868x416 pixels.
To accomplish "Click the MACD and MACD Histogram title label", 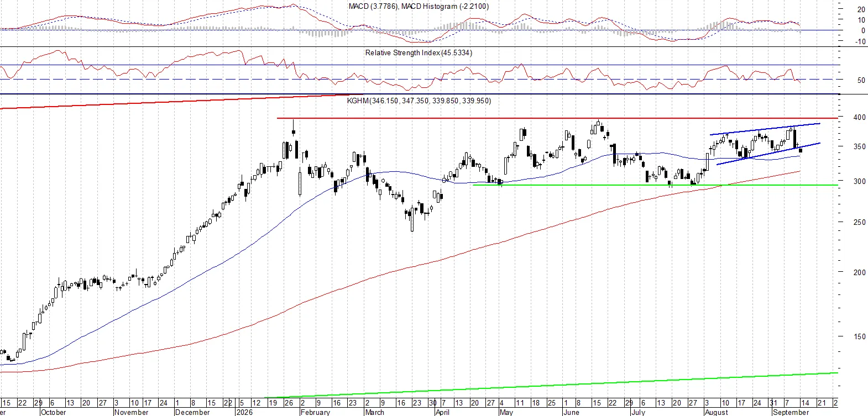I will (419, 7).
